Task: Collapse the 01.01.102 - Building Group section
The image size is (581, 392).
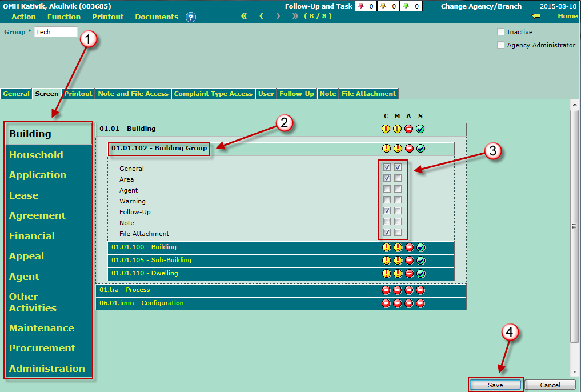Action: tap(159, 149)
